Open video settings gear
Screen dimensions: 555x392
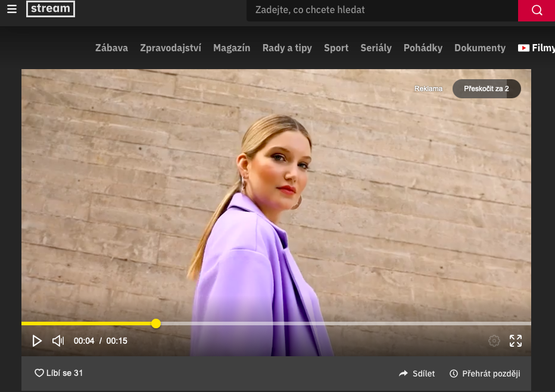pyautogui.click(x=494, y=341)
